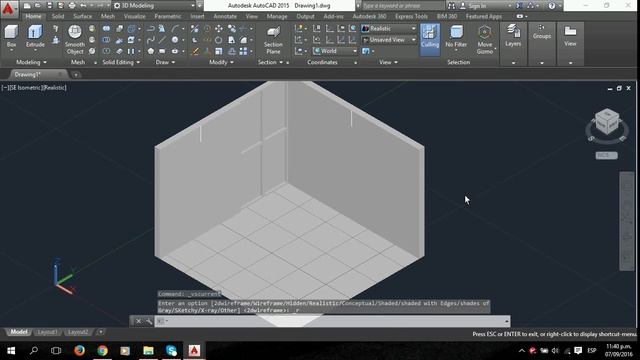Open Firefox from the taskbar

[x=79, y=351]
